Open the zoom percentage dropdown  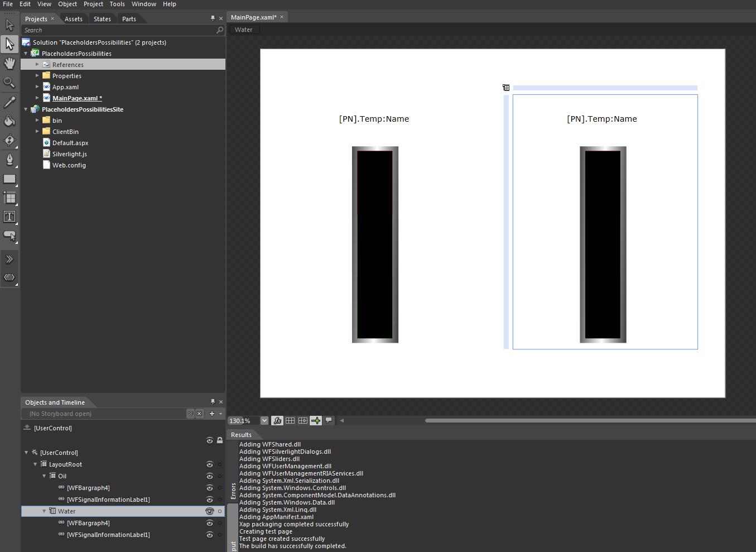click(264, 421)
